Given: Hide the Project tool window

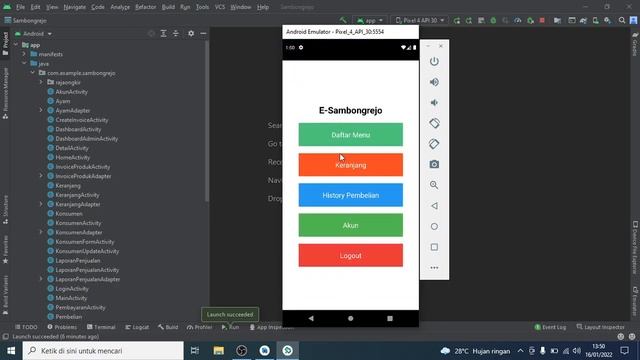Looking at the screenshot, I should 203,33.
